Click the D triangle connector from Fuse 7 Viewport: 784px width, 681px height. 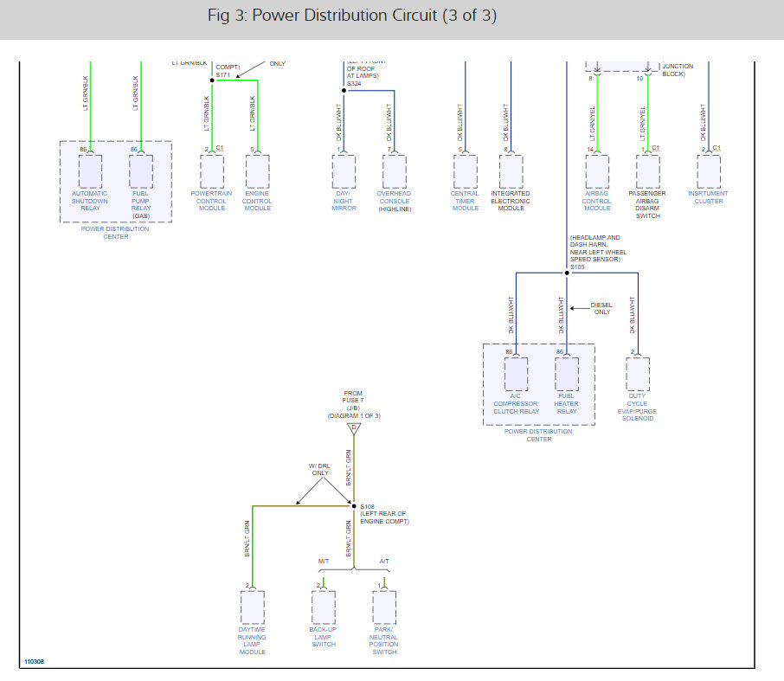[x=354, y=428]
